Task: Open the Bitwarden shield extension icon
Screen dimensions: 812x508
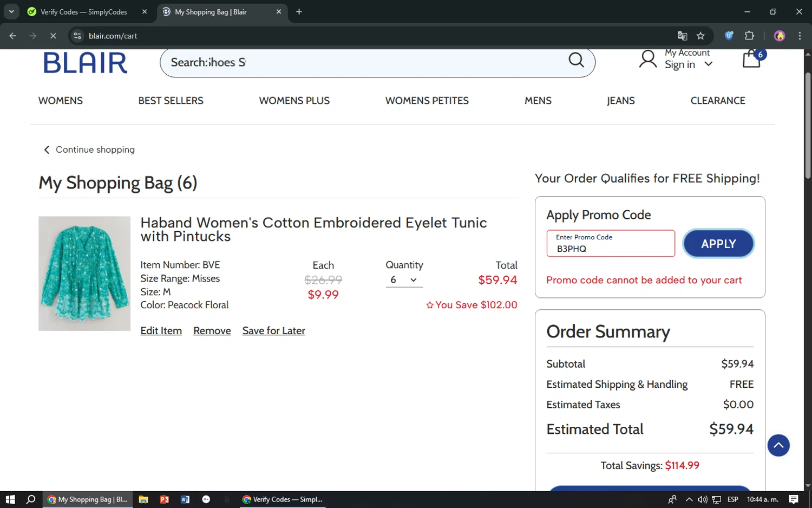Action: click(x=729, y=36)
